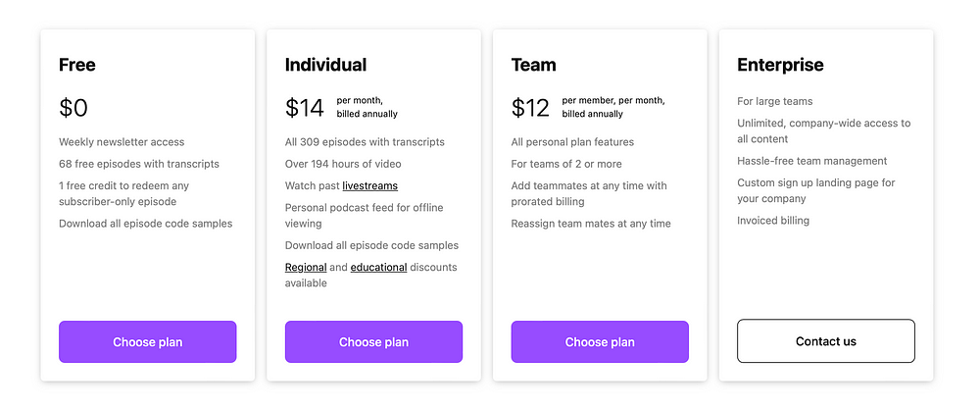Click 'Reassign team mates at any time'
Image resolution: width=980 pixels, height=409 pixels.
pos(591,224)
